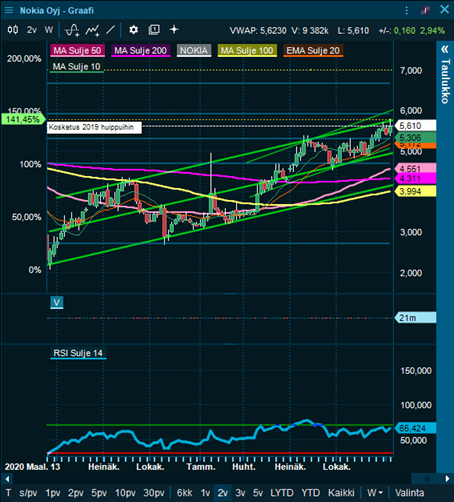
Task: Click the compare instruments chart icon
Action: click(x=92, y=30)
